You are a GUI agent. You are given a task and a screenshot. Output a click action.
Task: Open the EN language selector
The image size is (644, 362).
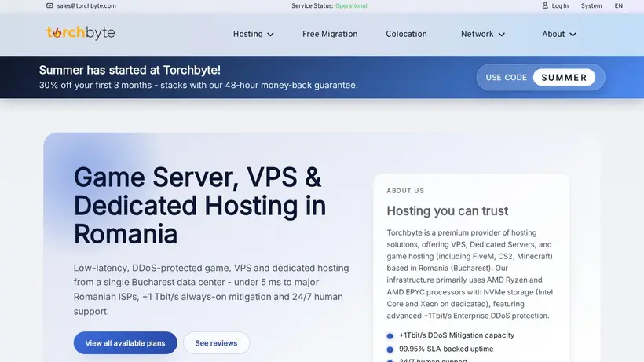tap(619, 6)
